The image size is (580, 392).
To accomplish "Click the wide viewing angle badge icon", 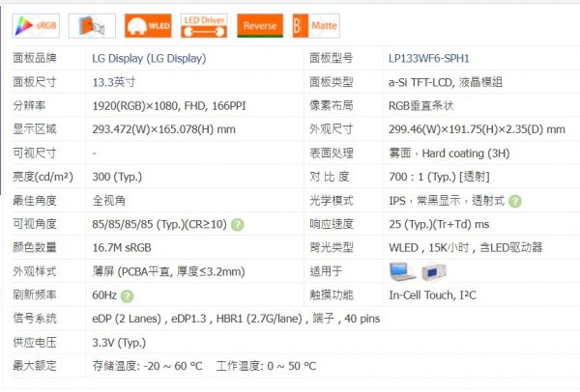I will coord(92,26).
